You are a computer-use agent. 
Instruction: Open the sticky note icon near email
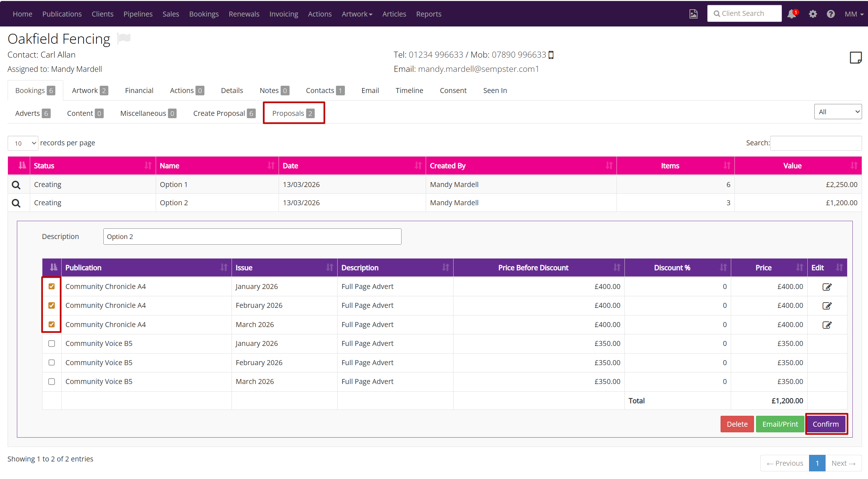pyautogui.click(x=855, y=58)
